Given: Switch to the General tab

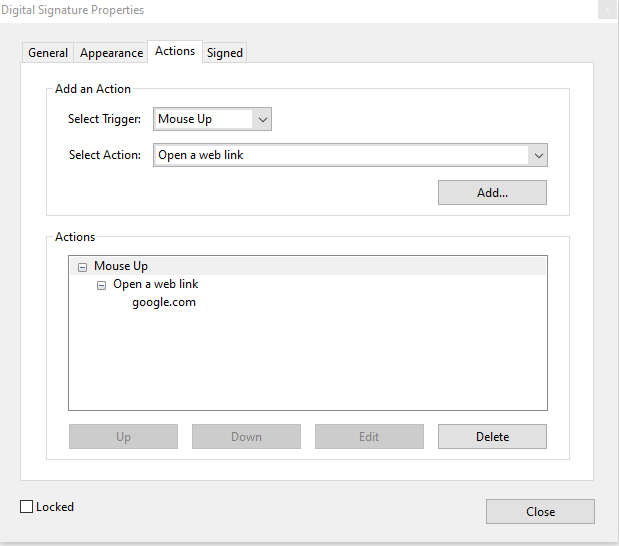Looking at the screenshot, I should pyautogui.click(x=48, y=53).
